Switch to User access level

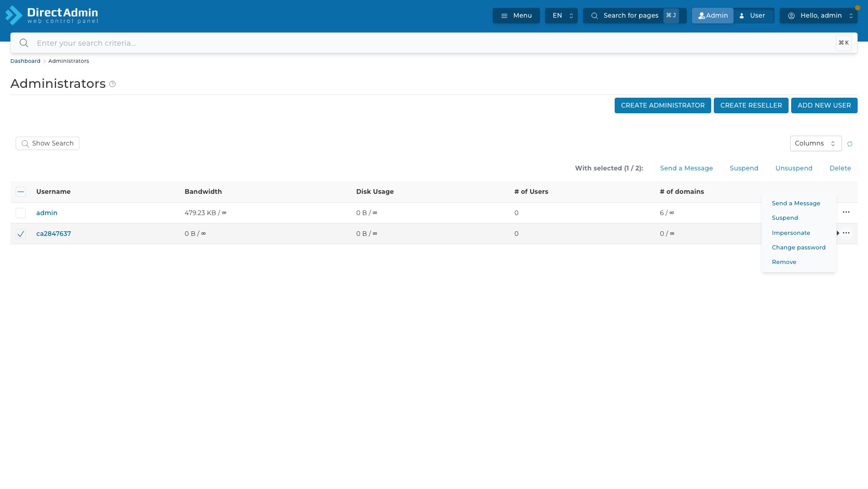coord(753,16)
